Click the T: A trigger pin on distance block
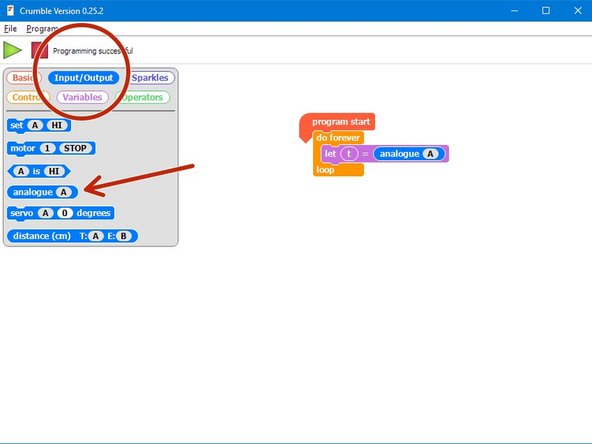Screen dimensions: 592x444 96,236
